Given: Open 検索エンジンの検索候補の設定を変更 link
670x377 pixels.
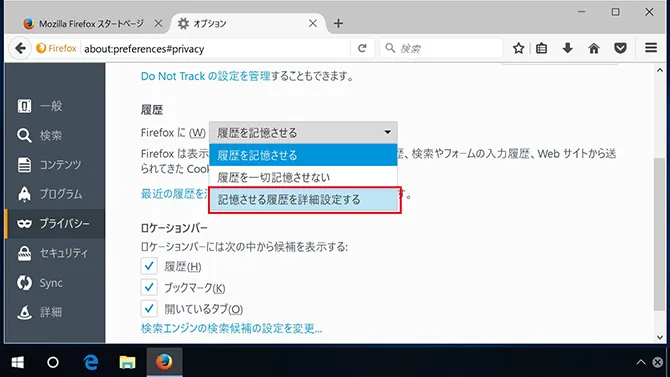Looking at the screenshot, I should point(232,328).
